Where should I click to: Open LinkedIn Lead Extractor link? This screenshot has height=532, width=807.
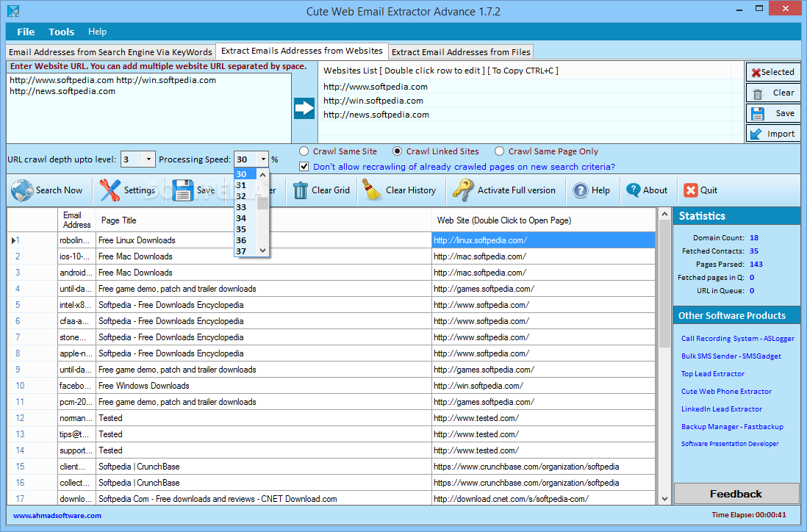pyautogui.click(x=722, y=409)
